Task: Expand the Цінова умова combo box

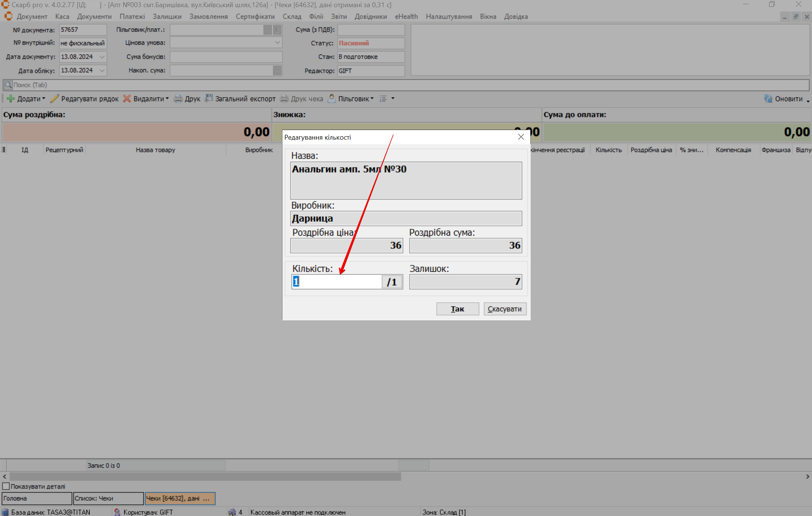Action: [x=277, y=43]
